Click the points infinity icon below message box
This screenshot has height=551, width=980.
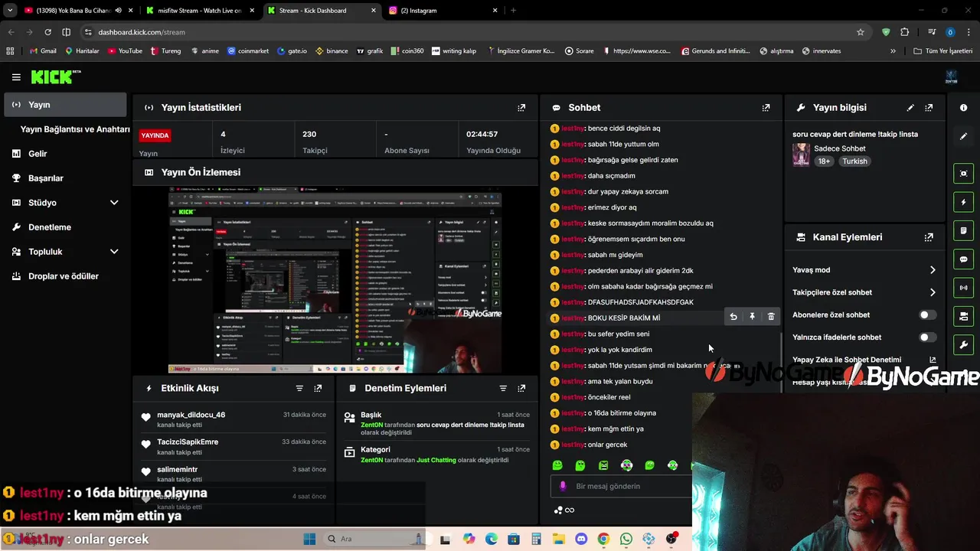pos(564,510)
